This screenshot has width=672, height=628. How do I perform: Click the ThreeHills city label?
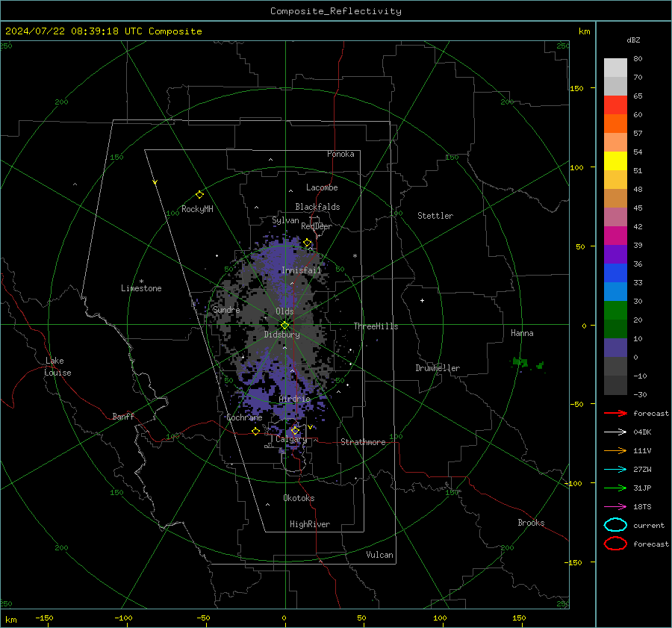[376, 326]
